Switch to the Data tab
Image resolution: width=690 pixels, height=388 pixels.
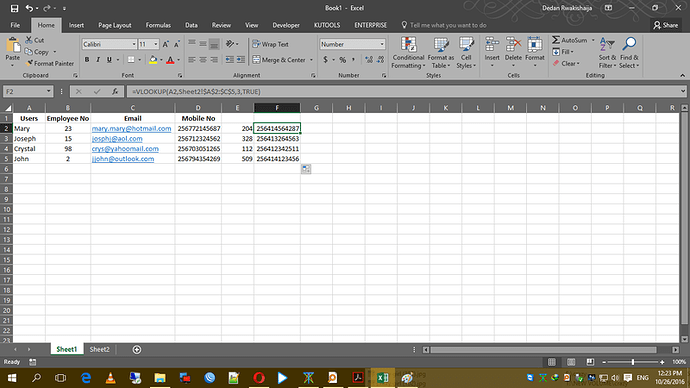pyautogui.click(x=191, y=25)
